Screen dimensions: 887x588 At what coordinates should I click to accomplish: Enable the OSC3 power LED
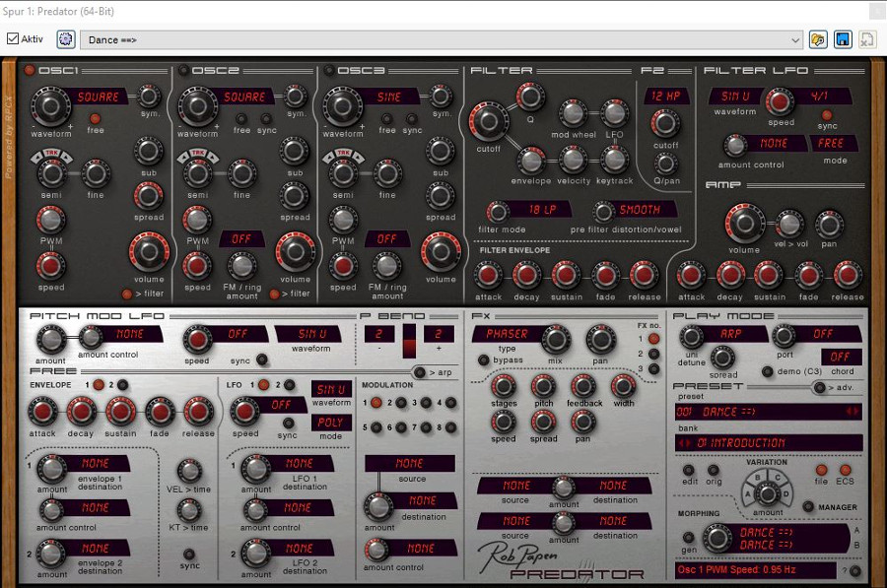coord(328,70)
